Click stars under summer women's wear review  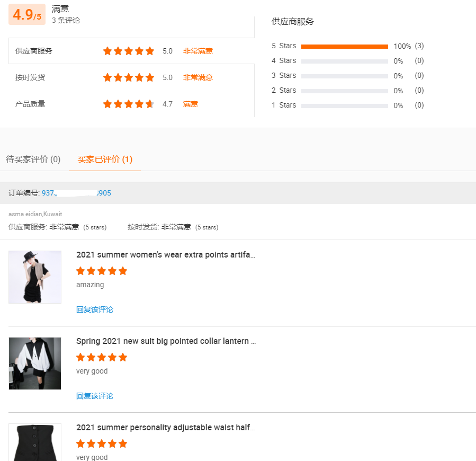(x=102, y=271)
